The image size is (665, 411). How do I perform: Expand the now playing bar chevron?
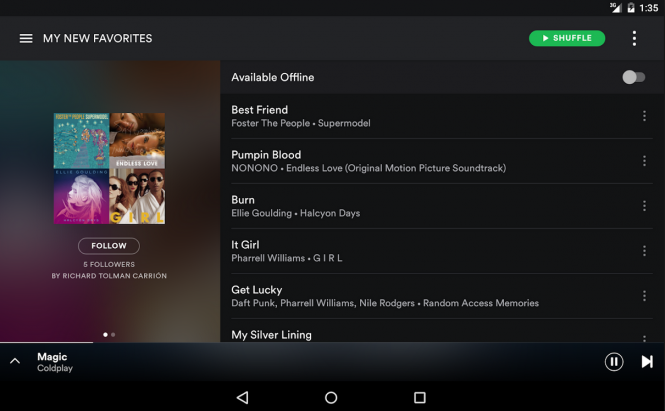[x=15, y=361]
